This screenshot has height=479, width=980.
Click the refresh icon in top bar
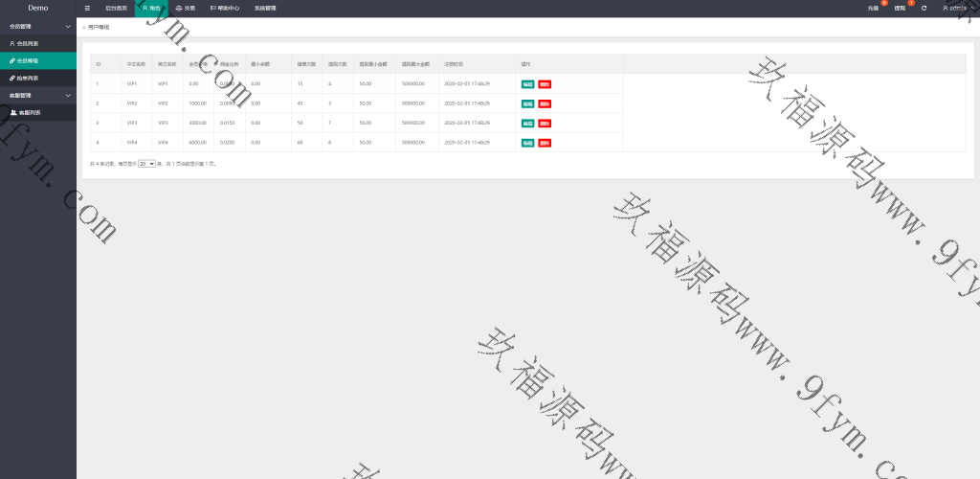924,8
